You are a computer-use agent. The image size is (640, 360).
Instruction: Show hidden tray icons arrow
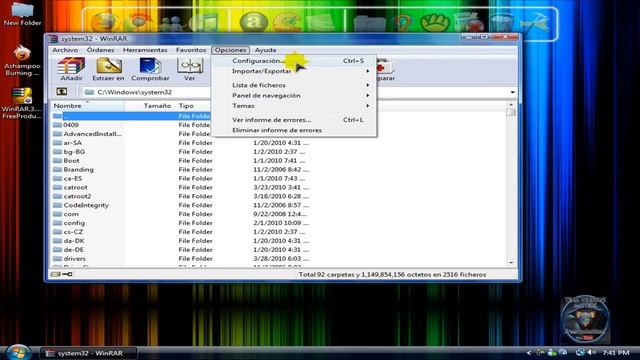coord(529,353)
